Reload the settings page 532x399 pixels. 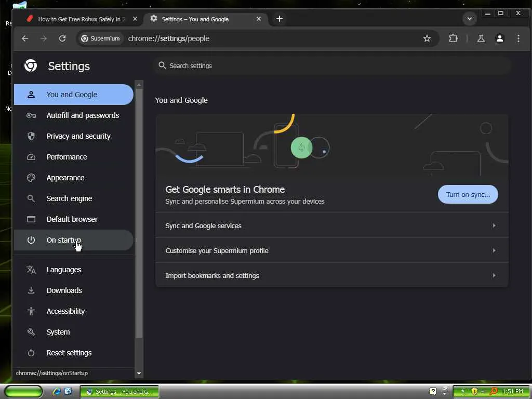coord(62,38)
